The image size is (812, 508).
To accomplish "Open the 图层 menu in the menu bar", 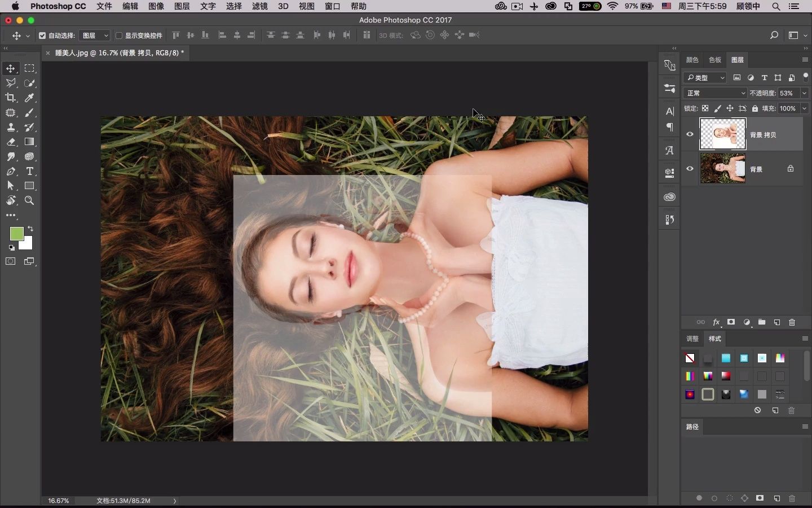I will pos(182,6).
